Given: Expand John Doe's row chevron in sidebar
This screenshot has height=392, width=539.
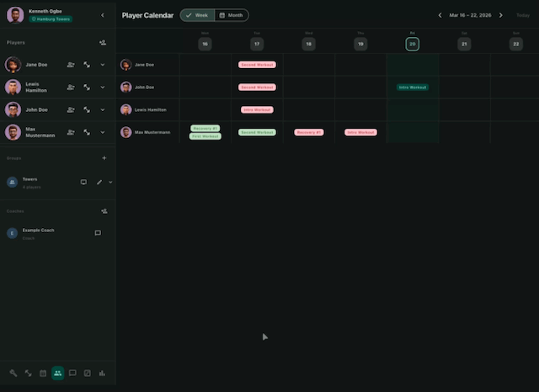Looking at the screenshot, I should [103, 110].
